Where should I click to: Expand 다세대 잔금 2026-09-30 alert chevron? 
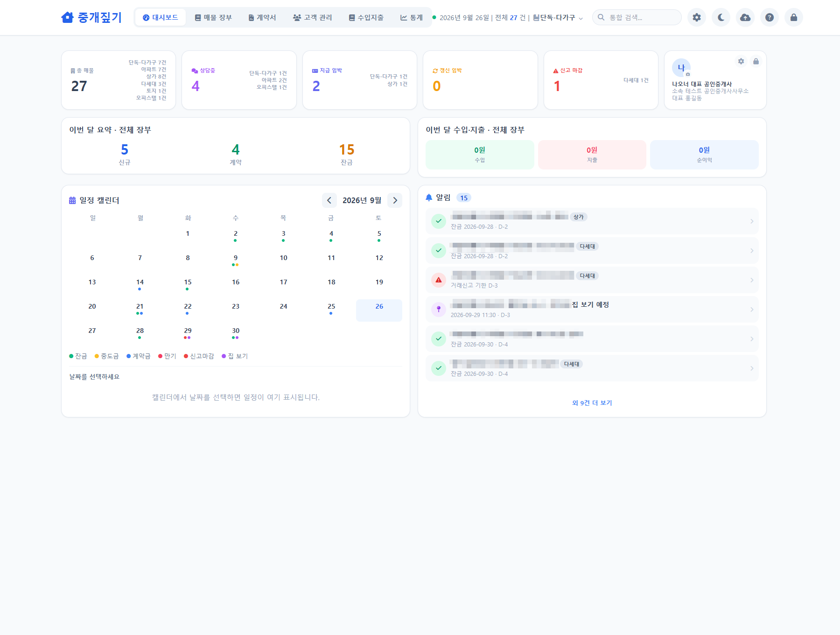click(x=752, y=368)
